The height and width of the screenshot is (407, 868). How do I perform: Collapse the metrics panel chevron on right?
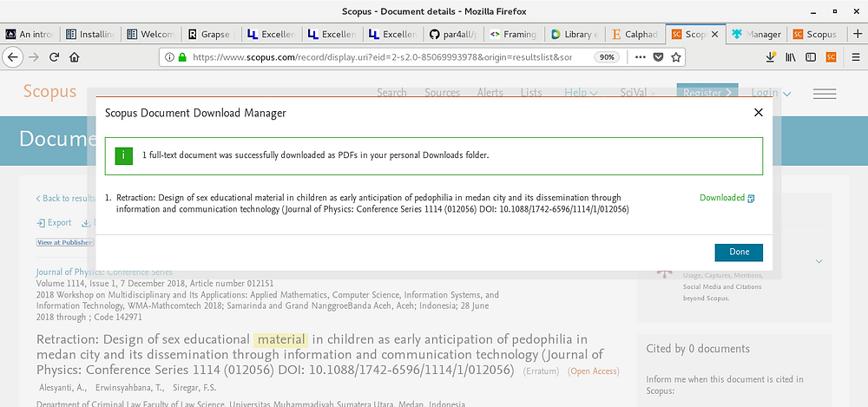tap(819, 261)
